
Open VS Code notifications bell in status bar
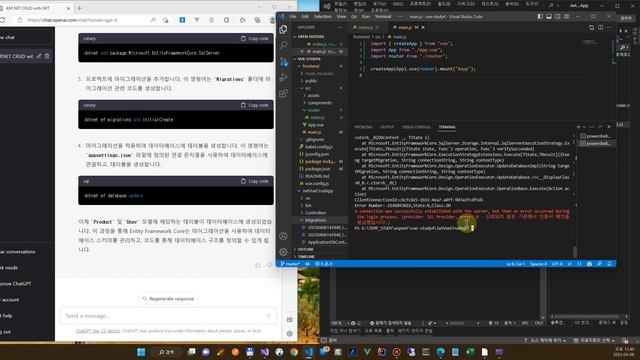click(609, 264)
